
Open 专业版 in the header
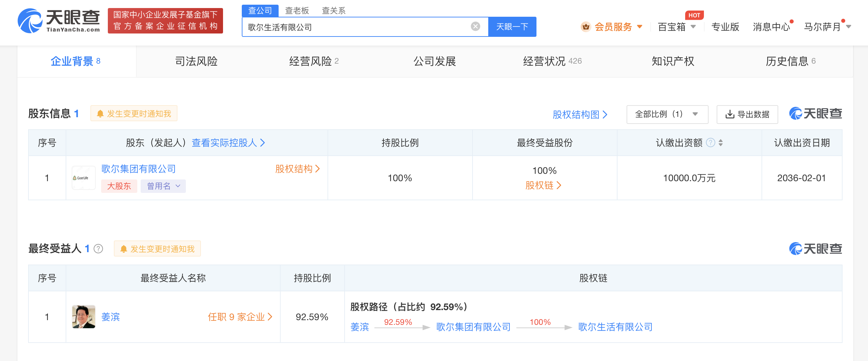click(x=725, y=27)
